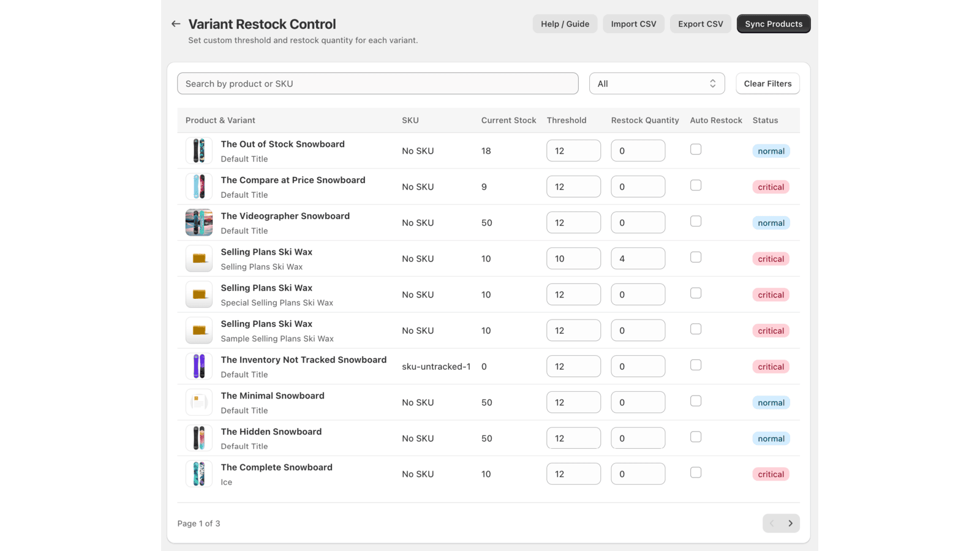Viewport: 980px width, 551px height.
Task: Enable Auto Restock for The Out of Stock Snowboard
Action: point(696,149)
